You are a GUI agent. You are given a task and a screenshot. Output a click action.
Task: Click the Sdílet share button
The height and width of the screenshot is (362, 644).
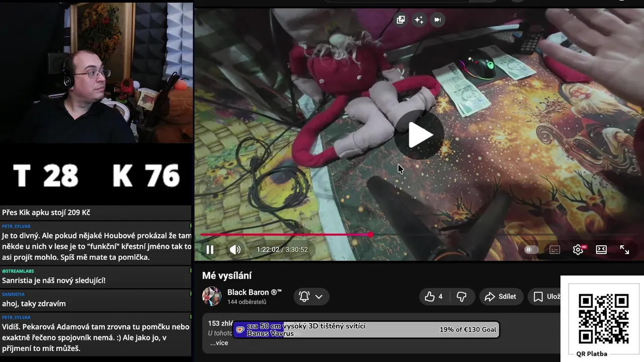500,297
